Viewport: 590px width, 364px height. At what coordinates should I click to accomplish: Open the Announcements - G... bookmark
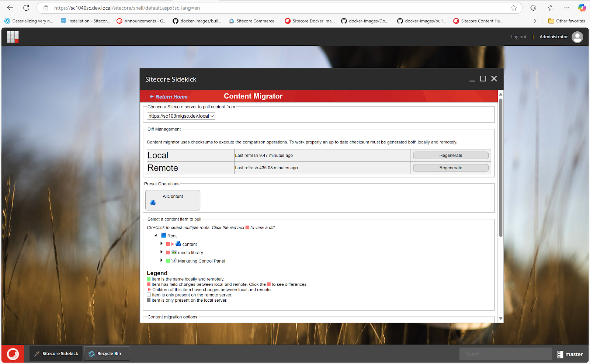click(142, 21)
